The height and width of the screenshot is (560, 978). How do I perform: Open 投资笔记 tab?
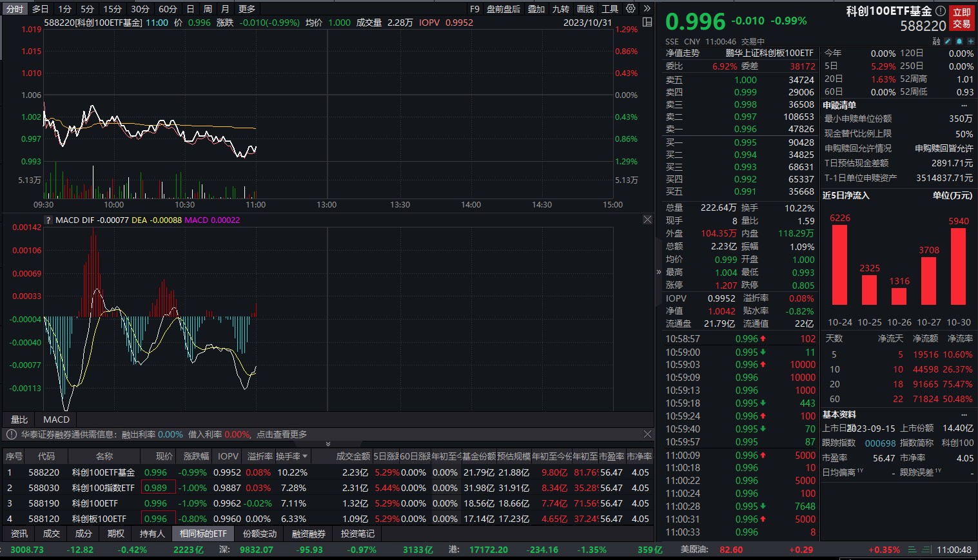(x=358, y=534)
